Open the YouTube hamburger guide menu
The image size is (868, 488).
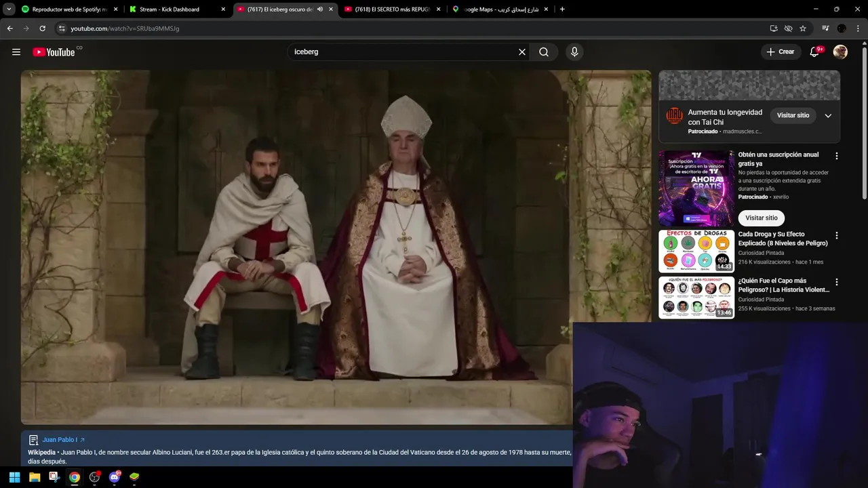(x=16, y=52)
